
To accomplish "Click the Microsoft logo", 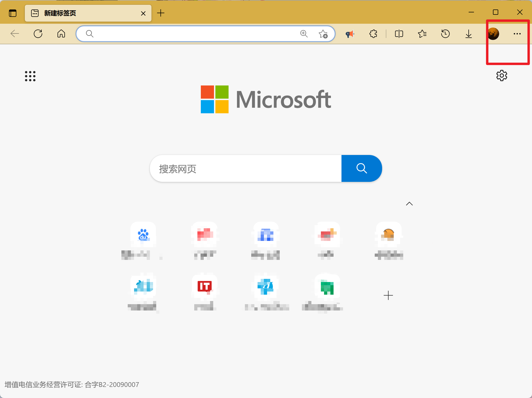I will pyautogui.click(x=266, y=99).
